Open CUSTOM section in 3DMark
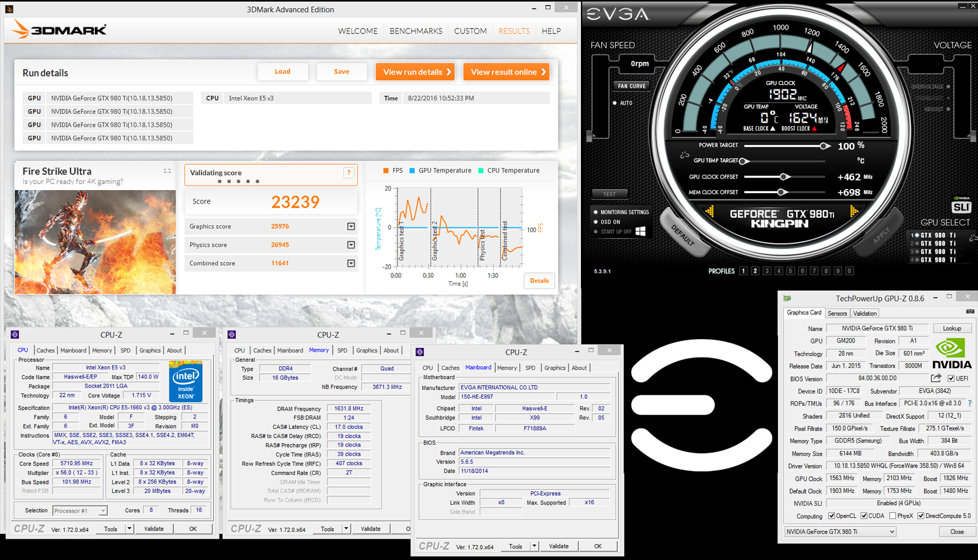Image resolution: width=978 pixels, height=560 pixels. [470, 31]
